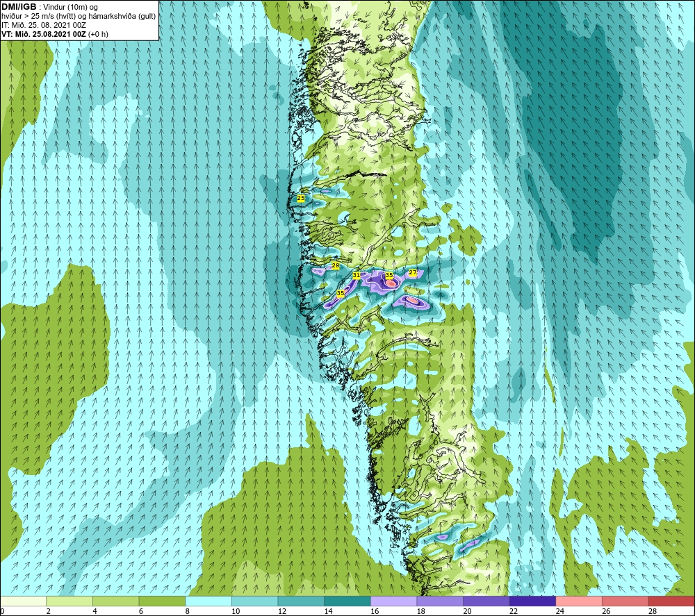Click the 16–18 lavender color bar segment

(x=393, y=601)
